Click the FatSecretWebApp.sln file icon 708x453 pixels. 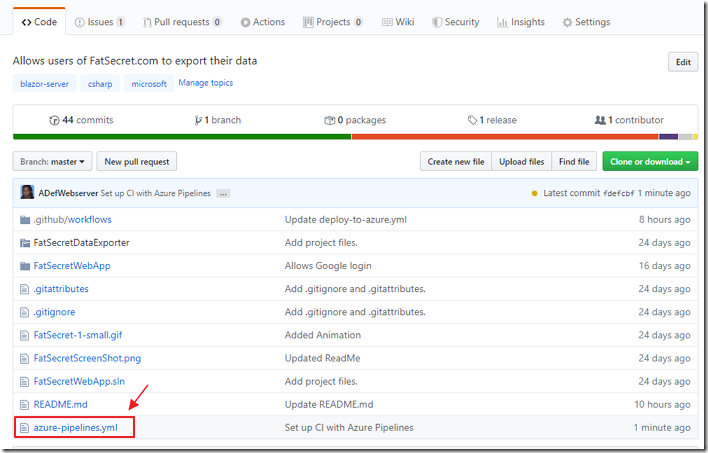24,382
